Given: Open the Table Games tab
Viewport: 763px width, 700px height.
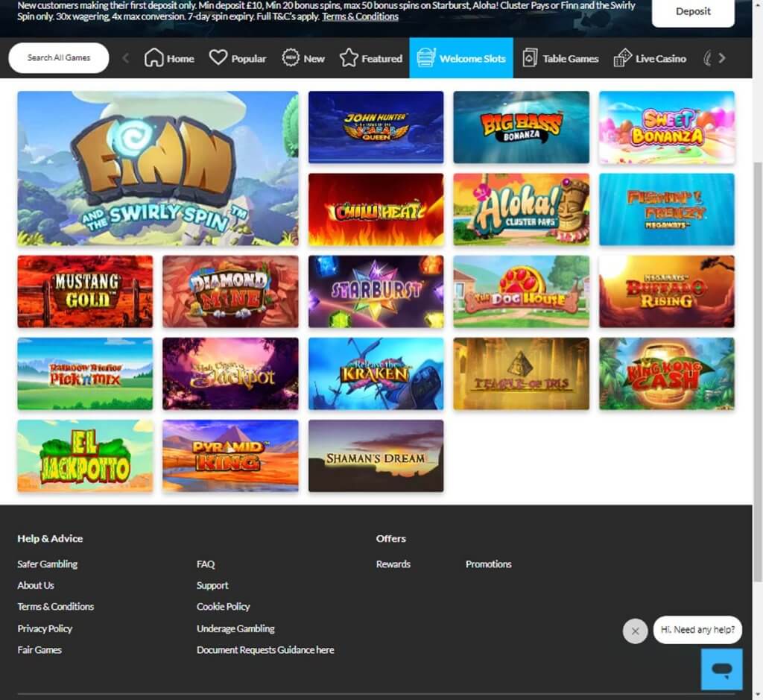Looking at the screenshot, I should pyautogui.click(x=560, y=58).
